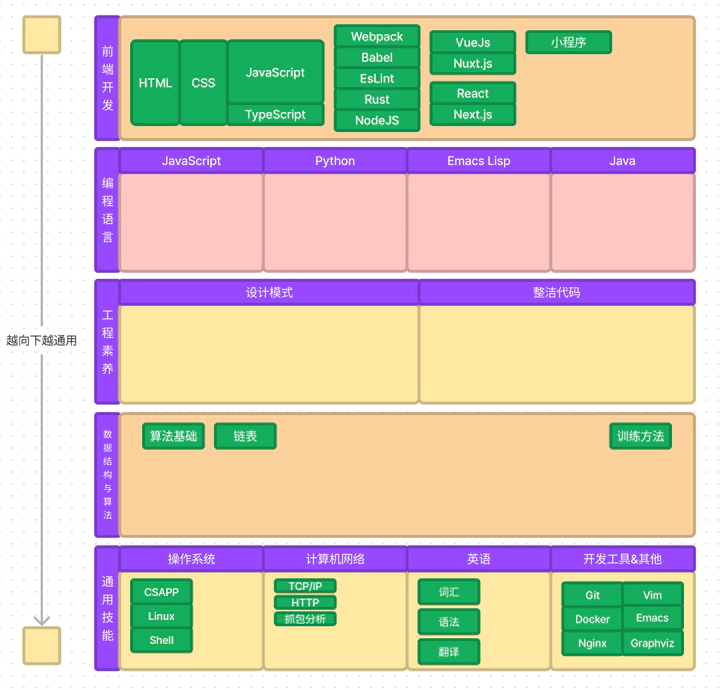Image resolution: width=720 pixels, height=690 pixels.
Task: Click the Docker node
Action: click(592, 619)
